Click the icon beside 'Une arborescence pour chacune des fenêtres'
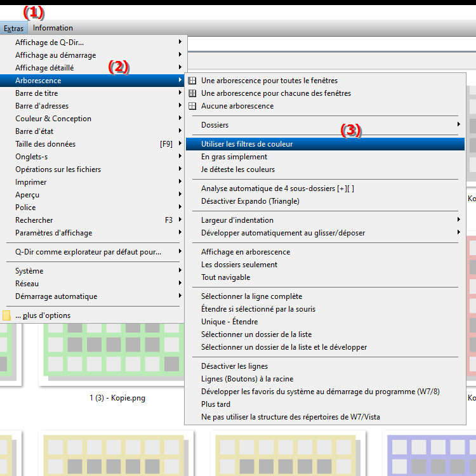 click(192, 93)
